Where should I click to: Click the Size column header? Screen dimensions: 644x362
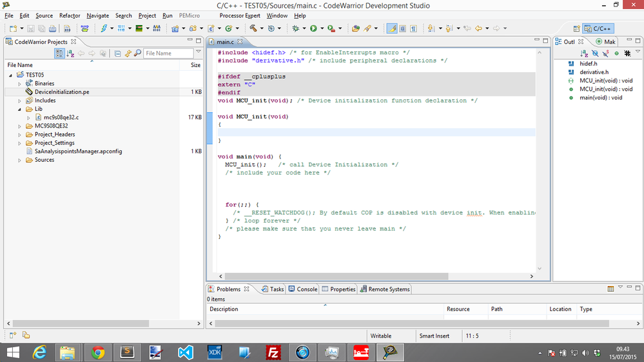(195, 65)
